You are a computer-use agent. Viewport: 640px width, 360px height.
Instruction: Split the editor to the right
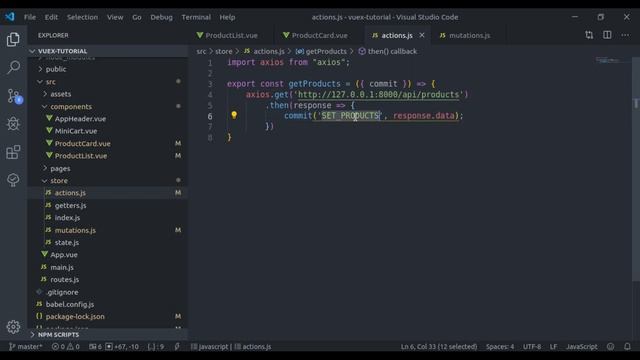607,35
